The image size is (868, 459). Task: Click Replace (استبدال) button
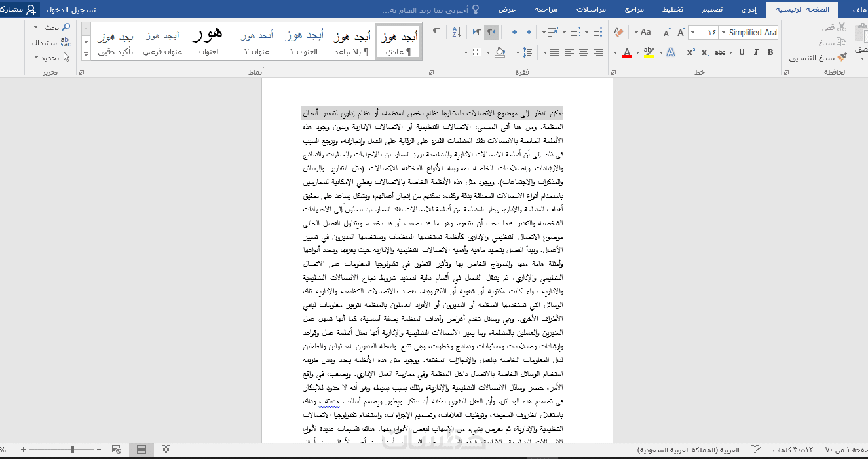[x=51, y=42]
